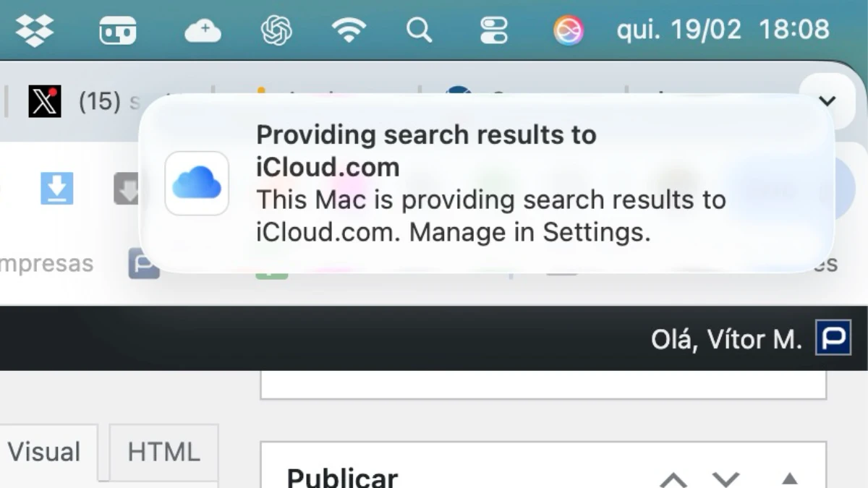Toggle the Publicar panel with triangle

point(790,479)
